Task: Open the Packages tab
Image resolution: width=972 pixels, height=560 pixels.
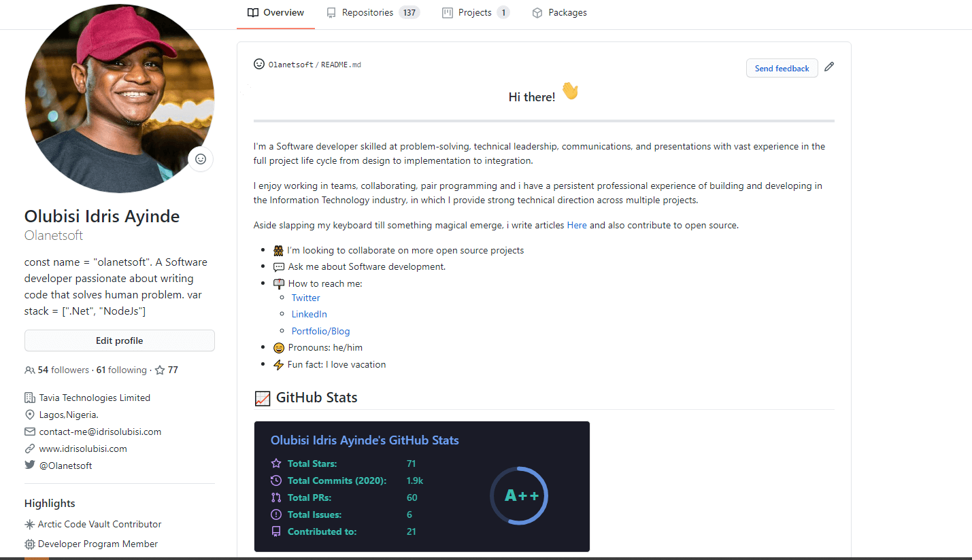Action: pyautogui.click(x=559, y=13)
